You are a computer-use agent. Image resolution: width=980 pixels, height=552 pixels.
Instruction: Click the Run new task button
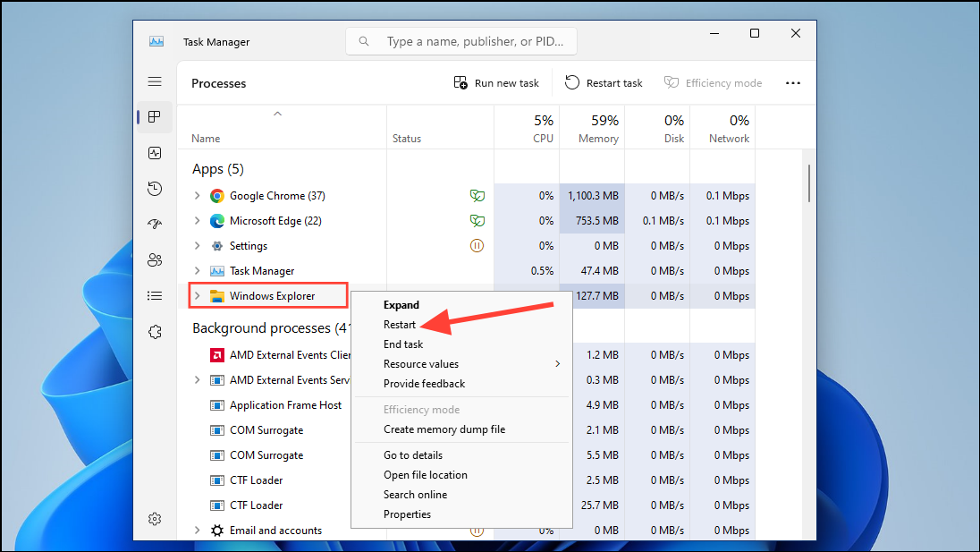point(496,82)
